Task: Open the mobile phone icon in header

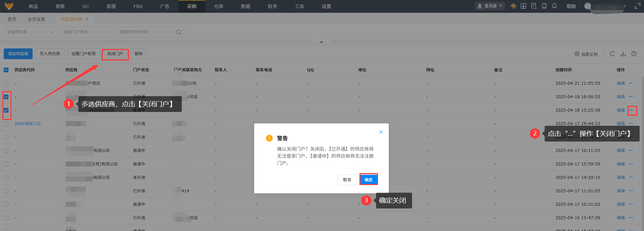Action: [x=544, y=6]
